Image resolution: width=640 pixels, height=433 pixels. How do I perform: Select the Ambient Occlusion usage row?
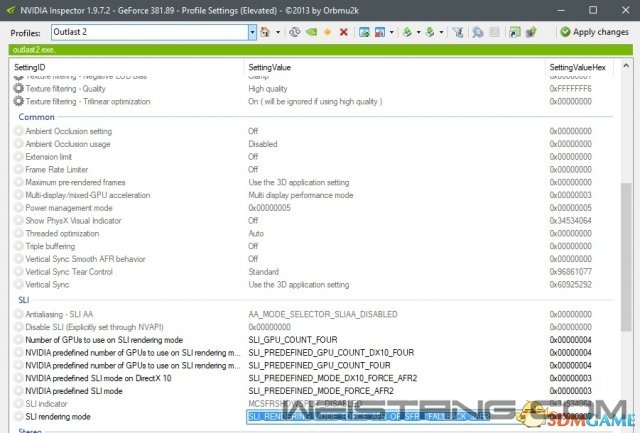pyautogui.click(x=313, y=144)
